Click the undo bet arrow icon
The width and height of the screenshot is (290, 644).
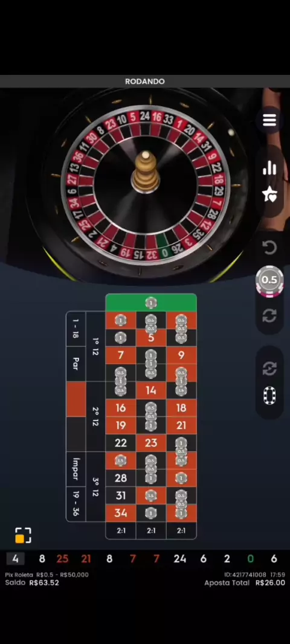click(x=269, y=247)
